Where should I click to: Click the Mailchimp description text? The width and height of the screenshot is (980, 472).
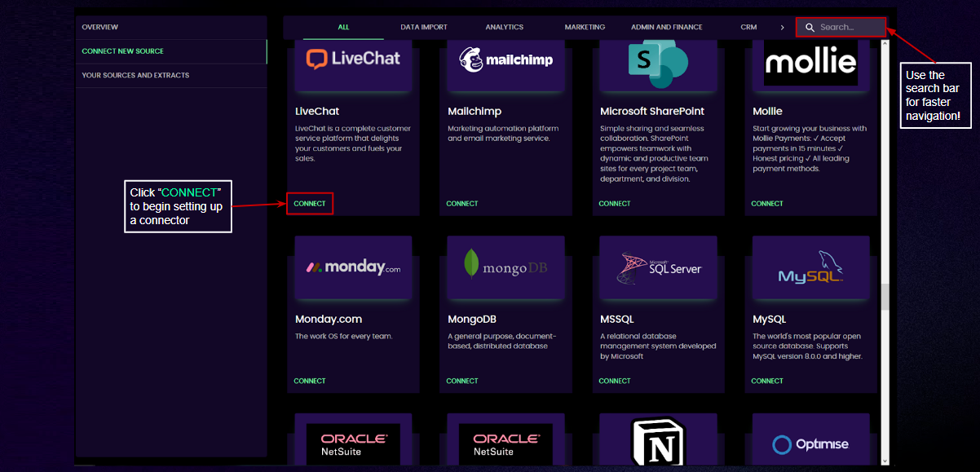(x=503, y=134)
